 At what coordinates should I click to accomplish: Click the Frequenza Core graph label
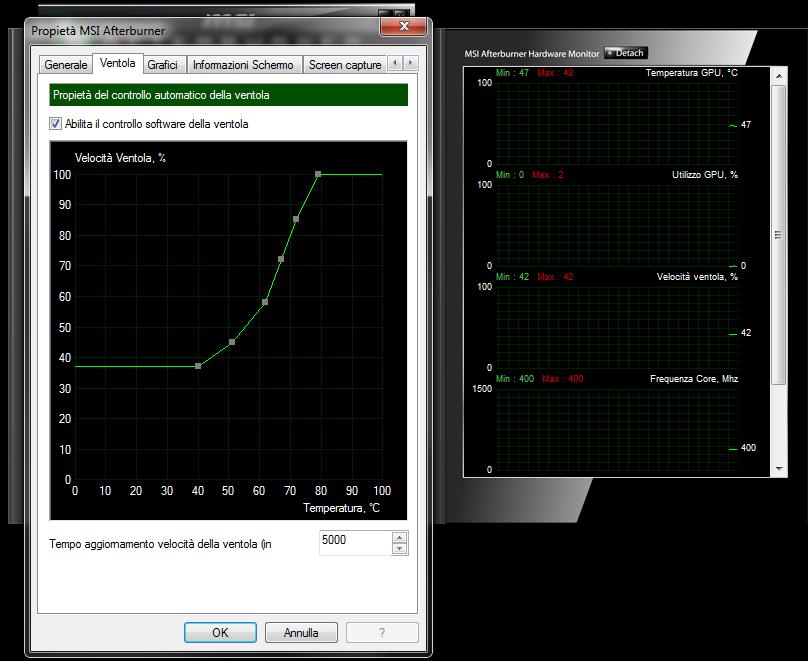(694, 379)
